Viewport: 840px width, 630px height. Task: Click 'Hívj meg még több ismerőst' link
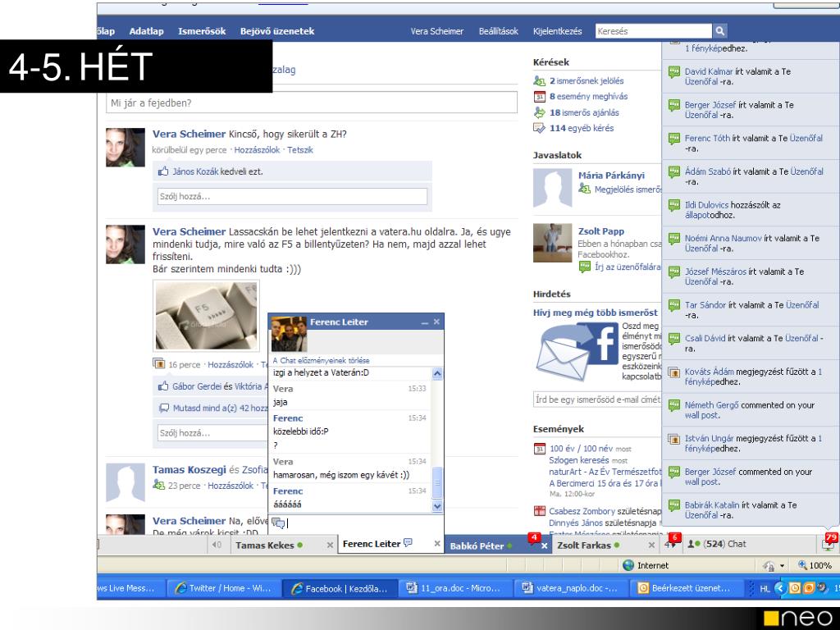(596, 313)
